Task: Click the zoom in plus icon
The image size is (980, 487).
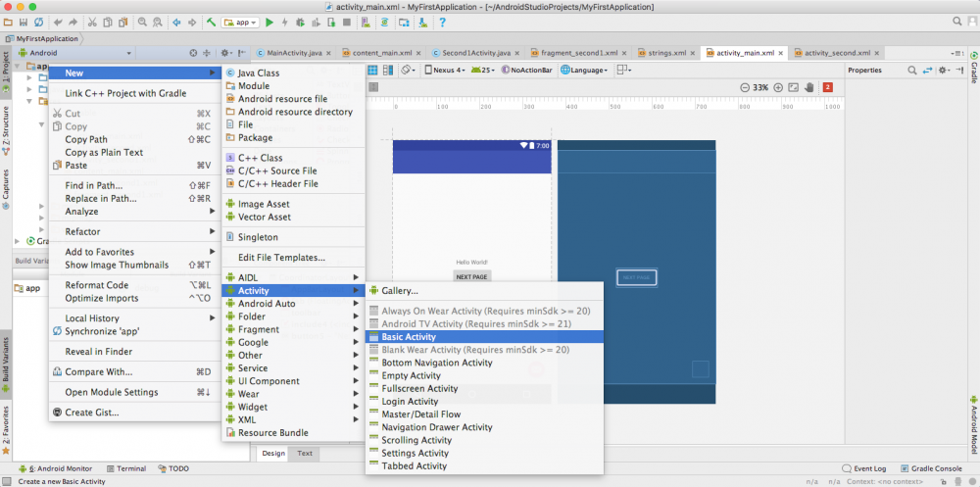Action: [777, 87]
